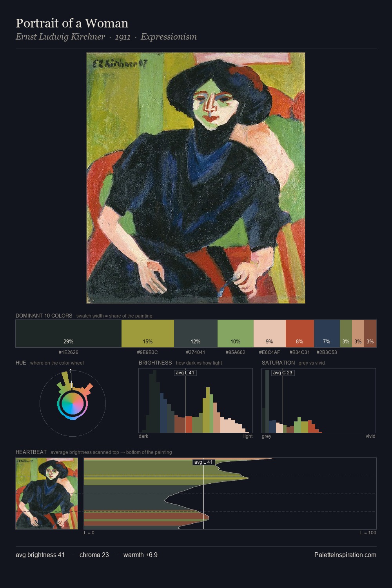Click the 'grey' axis label
Image resolution: width=392 pixels, height=588 pixels.
[267, 436]
